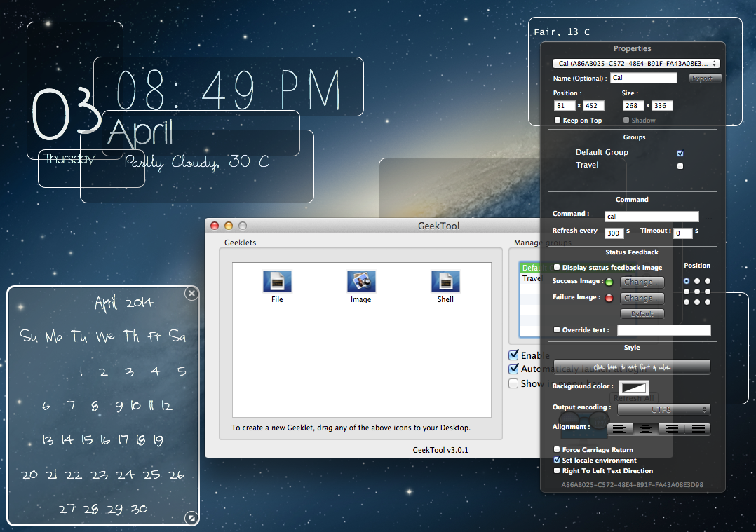756x532 pixels.
Task: Click the Command field containing cal
Action: pyautogui.click(x=652, y=217)
